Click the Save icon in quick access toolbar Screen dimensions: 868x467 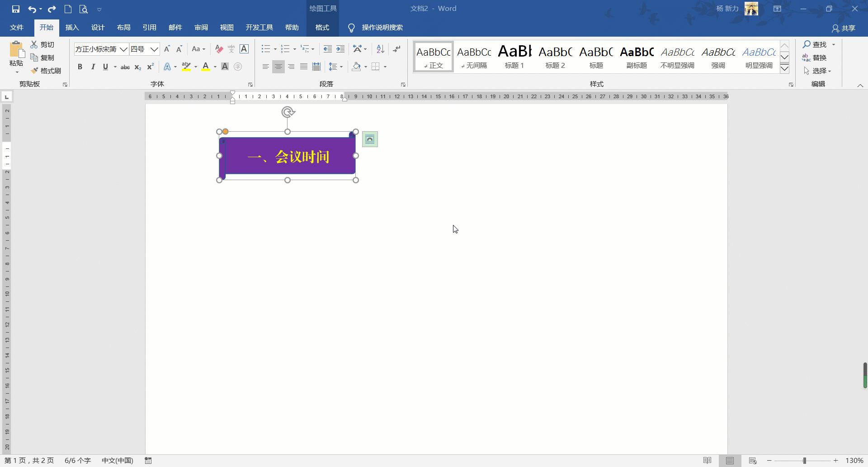click(x=16, y=9)
